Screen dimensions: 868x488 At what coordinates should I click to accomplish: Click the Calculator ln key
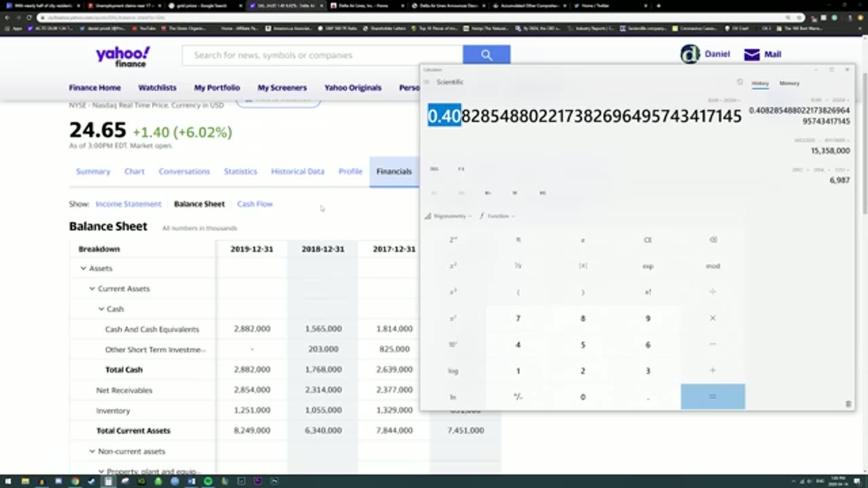pos(453,396)
